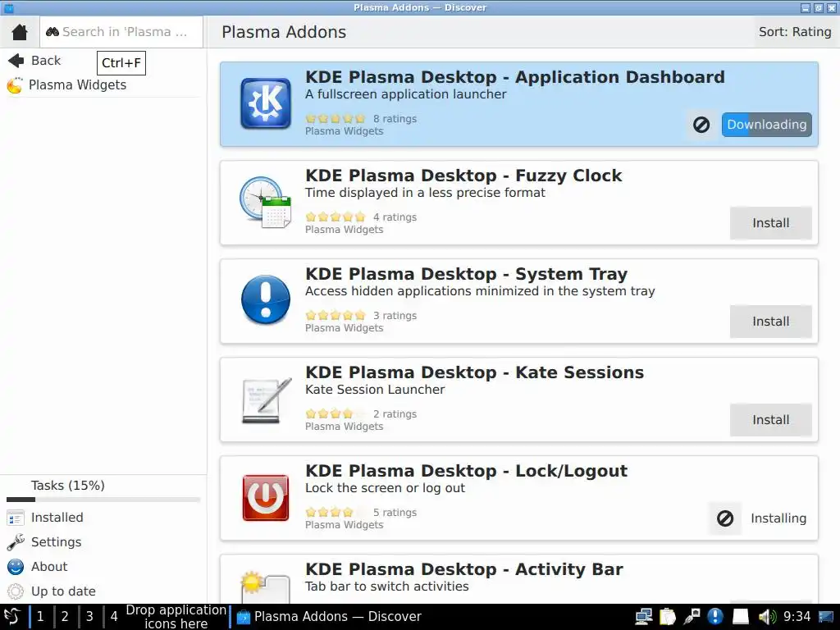Open the Application Dashboard KDE icon
The height and width of the screenshot is (630, 840).
pyautogui.click(x=265, y=103)
